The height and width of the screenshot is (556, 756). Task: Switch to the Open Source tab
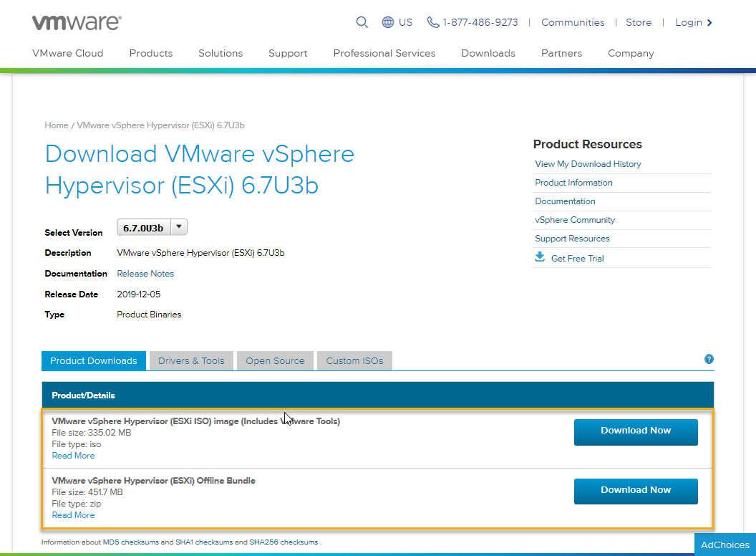coord(276,361)
